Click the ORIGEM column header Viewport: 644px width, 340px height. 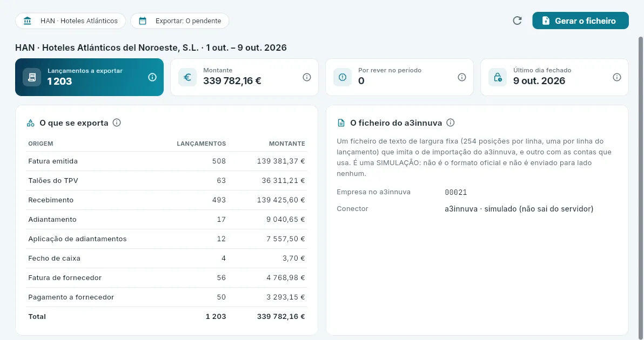(x=41, y=144)
